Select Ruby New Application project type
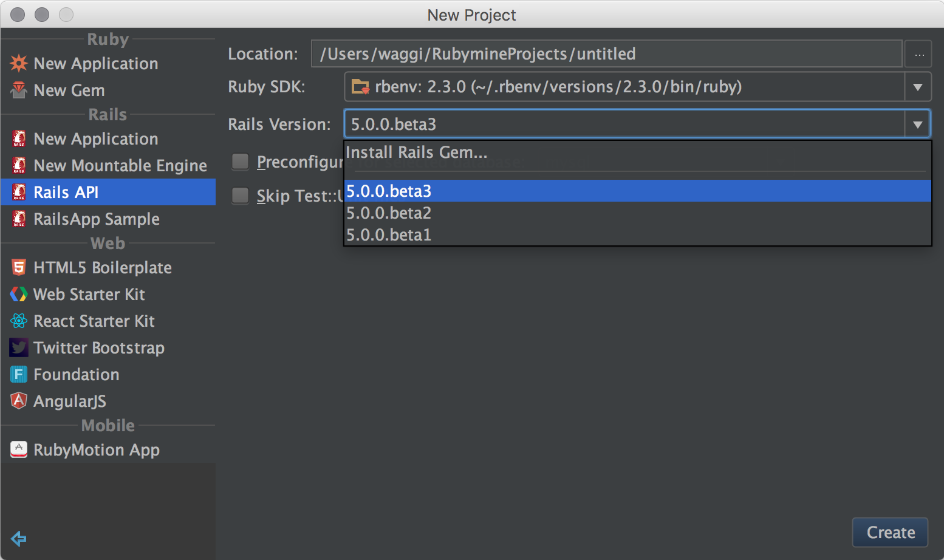 coord(108,63)
